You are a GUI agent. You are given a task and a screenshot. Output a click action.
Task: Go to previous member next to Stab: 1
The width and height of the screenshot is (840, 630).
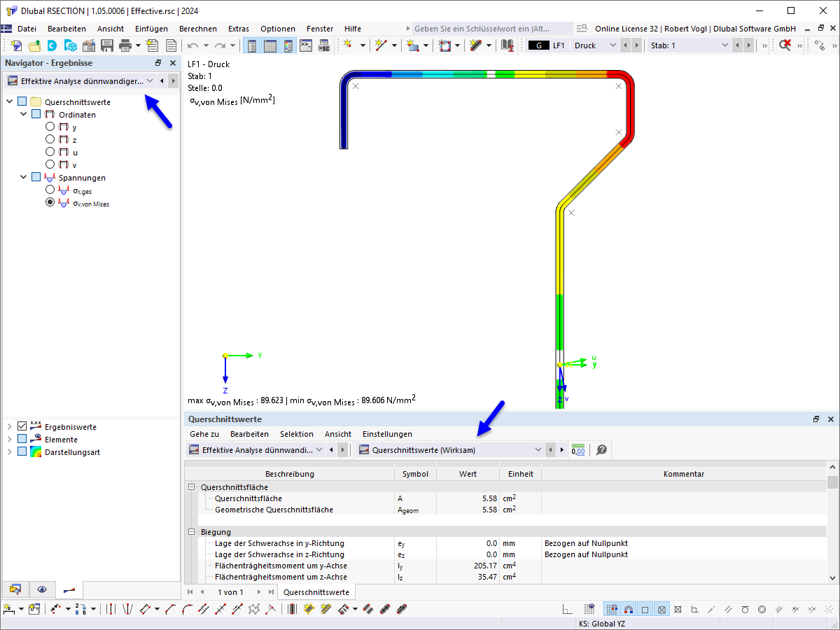point(738,45)
